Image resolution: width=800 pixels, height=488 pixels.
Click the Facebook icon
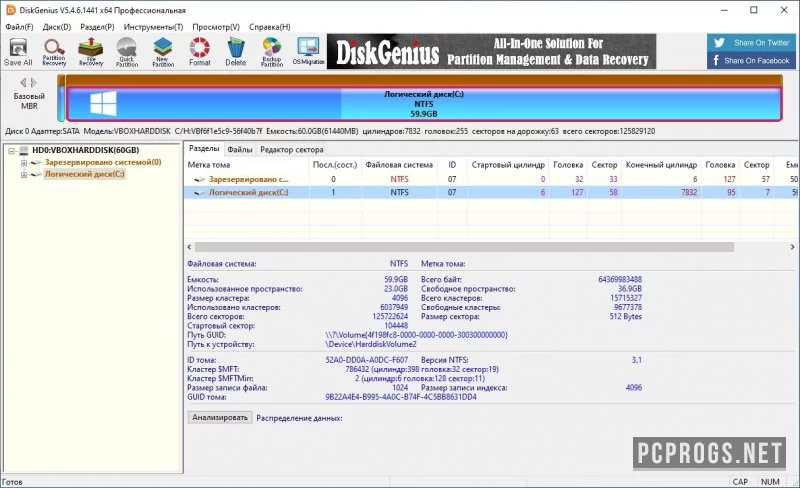pos(716,60)
